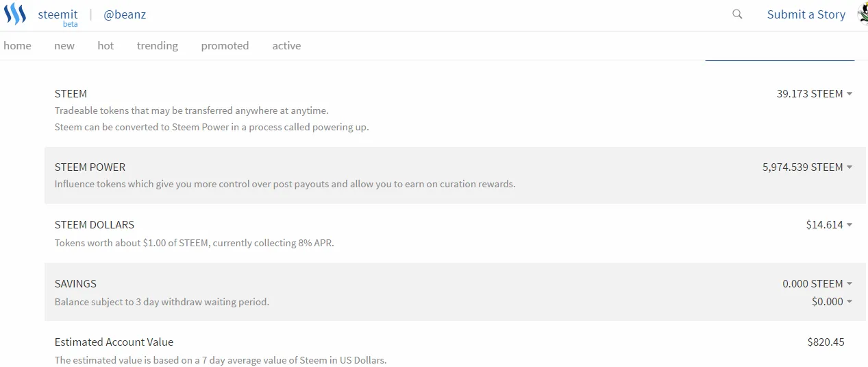Open the user avatar in header
The height and width of the screenshot is (367, 868).
(x=863, y=14)
